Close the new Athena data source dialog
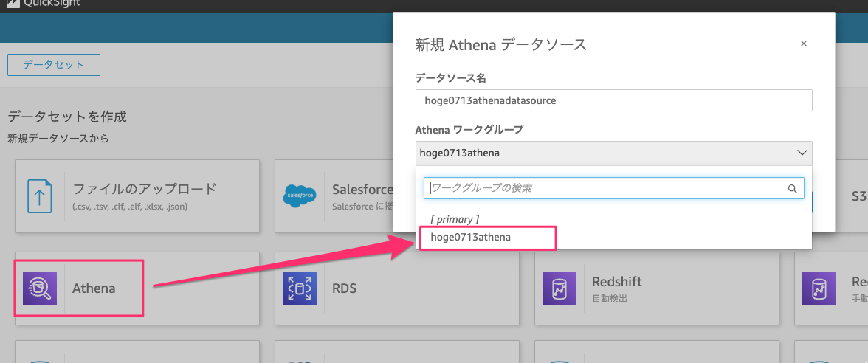 pos(804,44)
